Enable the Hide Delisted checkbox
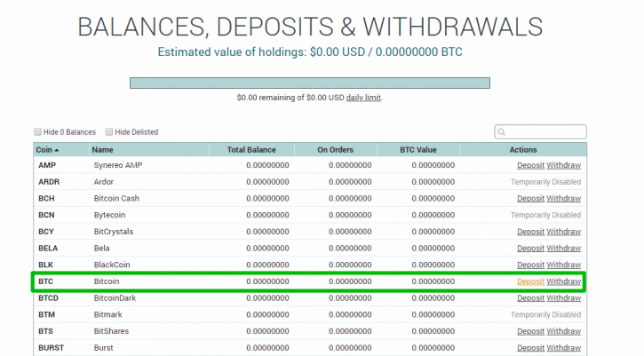 pyautogui.click(x=109, y=131)
